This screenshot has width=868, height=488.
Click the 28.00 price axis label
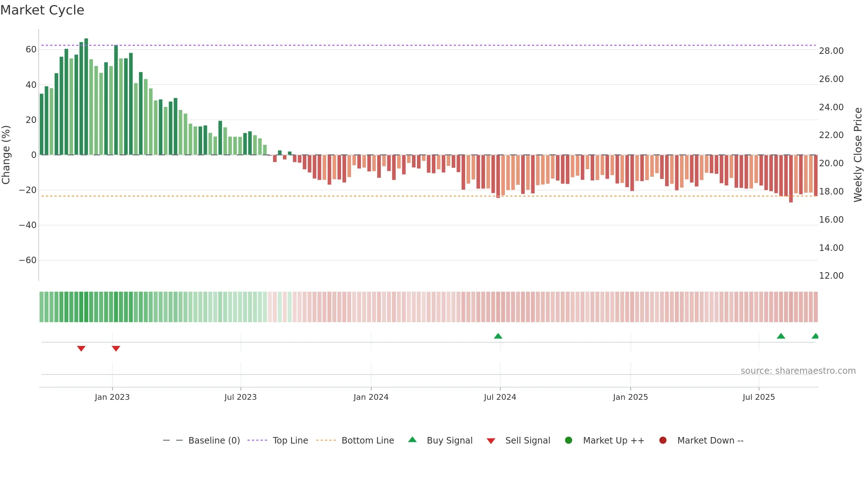pyautogui.click(x=831, y=51)
